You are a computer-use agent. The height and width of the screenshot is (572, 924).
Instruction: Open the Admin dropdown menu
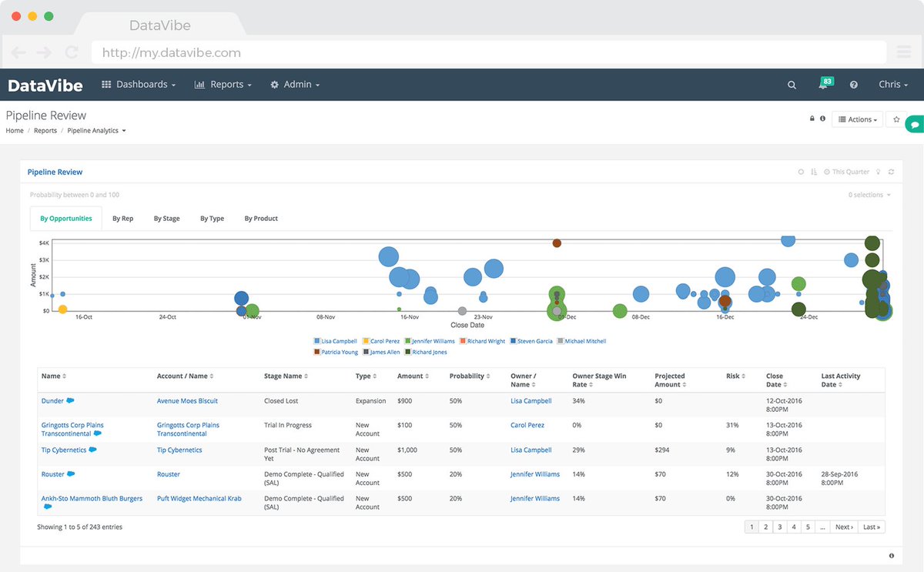click(295, 85)
